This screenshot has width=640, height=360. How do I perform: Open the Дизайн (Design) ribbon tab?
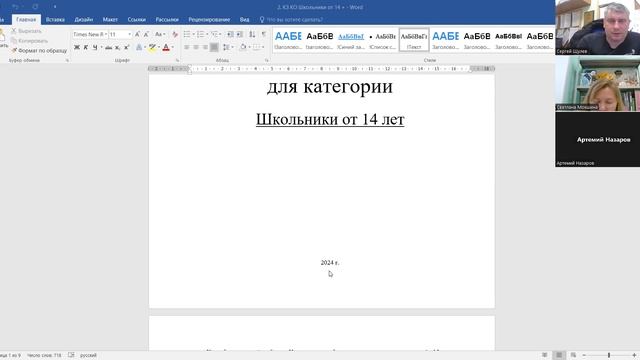84,20
